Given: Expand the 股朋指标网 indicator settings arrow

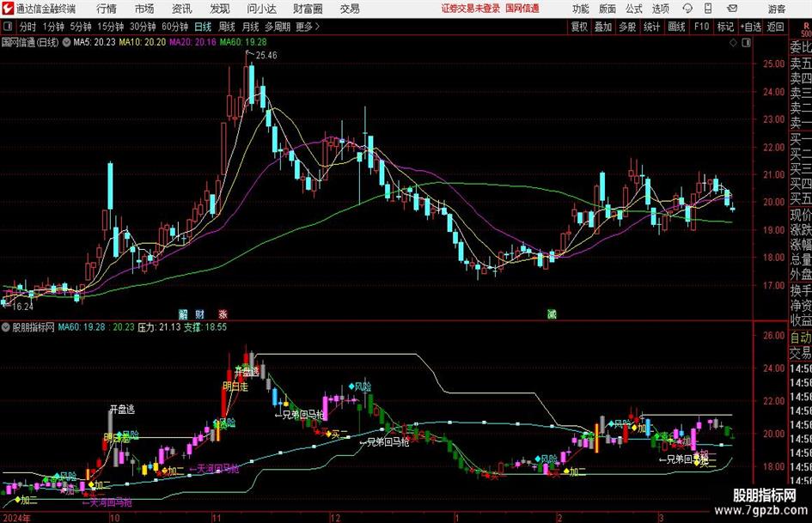Looking at the screenshot, I should (x=6, y=327).
